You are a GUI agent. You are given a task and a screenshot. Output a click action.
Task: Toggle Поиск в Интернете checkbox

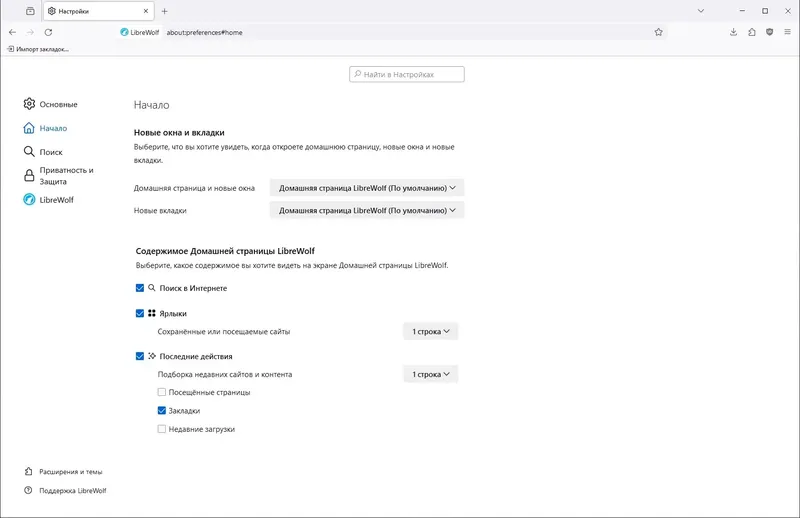click(x=140, y=288)
